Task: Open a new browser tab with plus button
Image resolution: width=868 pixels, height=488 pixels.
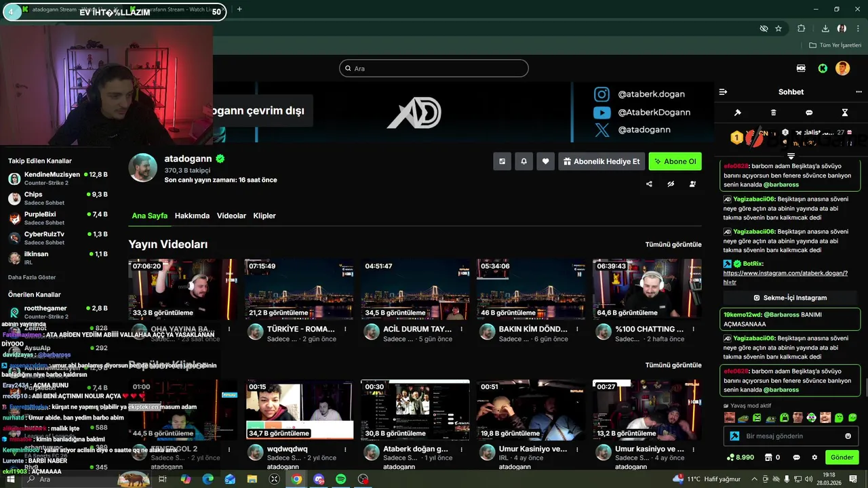Action: tap(239, 9)
